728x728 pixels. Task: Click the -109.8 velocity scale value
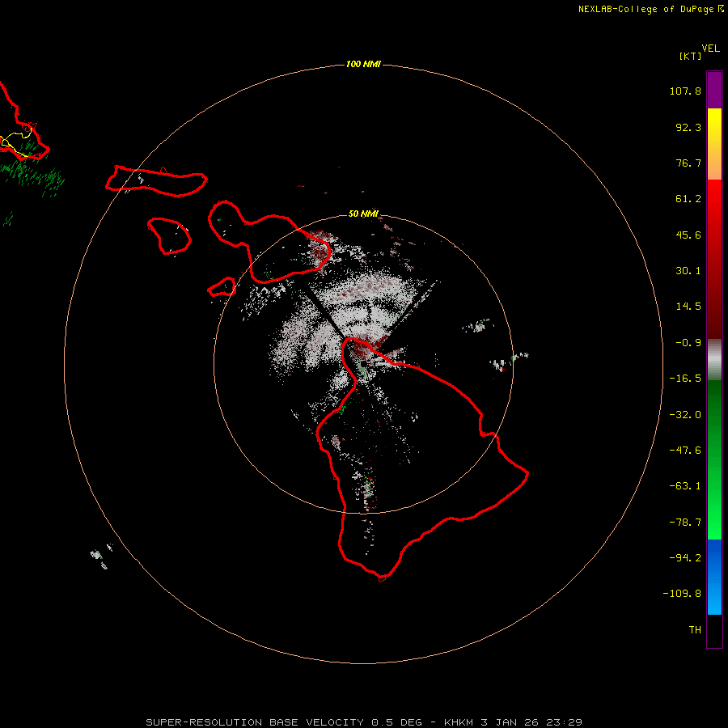click(x=682, y=594)
